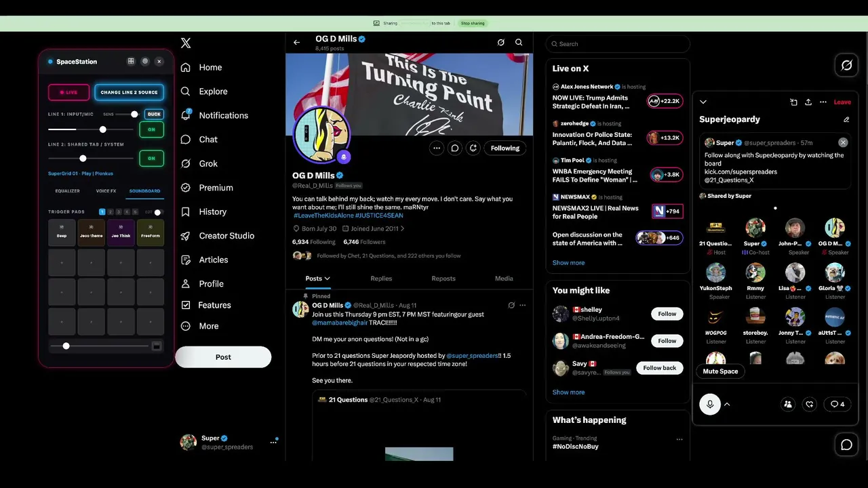Open the Space comments showing 4

tap(837, 404)
